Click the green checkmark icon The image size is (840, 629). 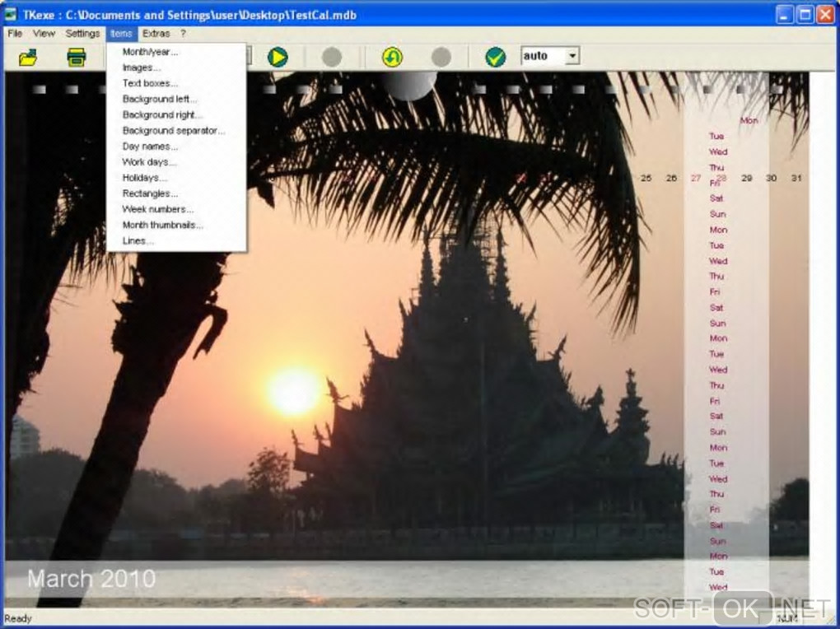pos(496,57)
